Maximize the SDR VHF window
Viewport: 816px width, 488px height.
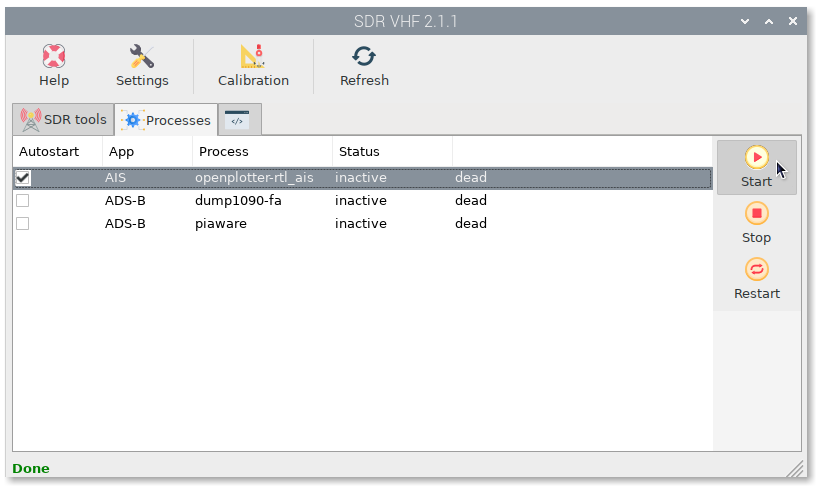pos(769,21)
